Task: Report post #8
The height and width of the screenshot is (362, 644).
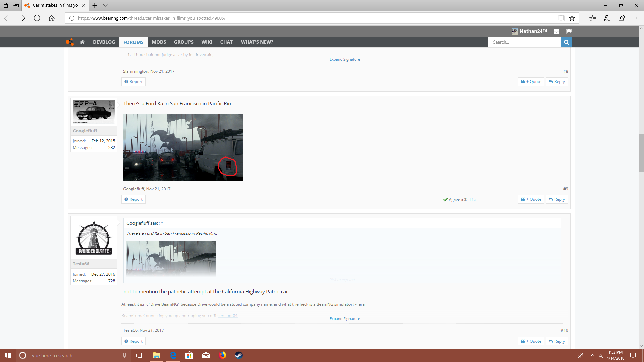Action: 133,82
